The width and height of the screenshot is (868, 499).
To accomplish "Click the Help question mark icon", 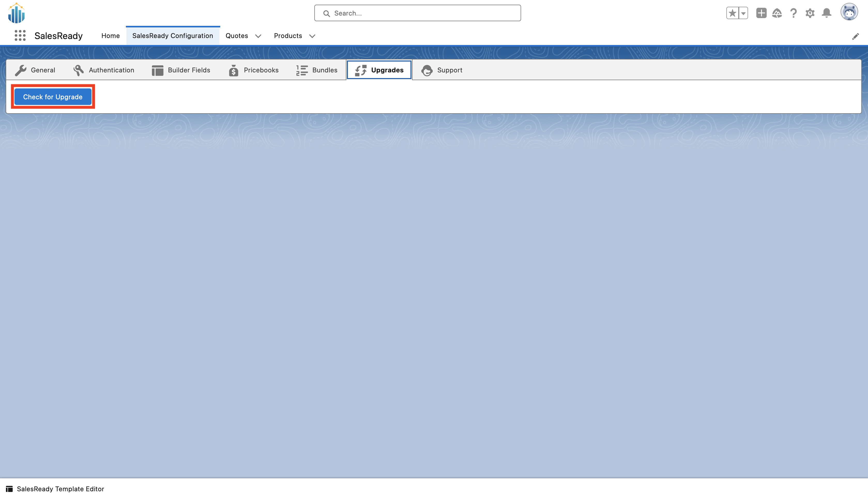I will (793, 13).
